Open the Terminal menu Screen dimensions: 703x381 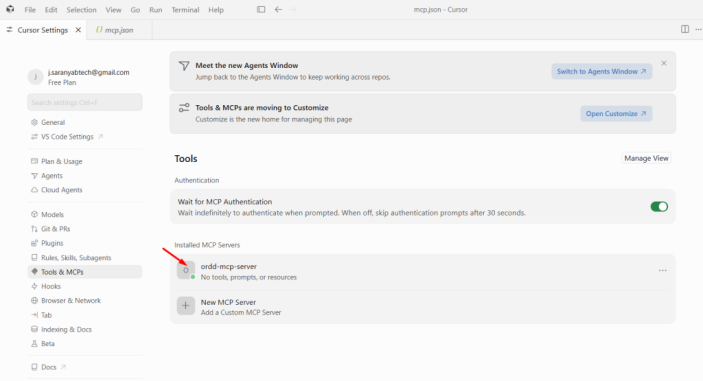(185, 9)
